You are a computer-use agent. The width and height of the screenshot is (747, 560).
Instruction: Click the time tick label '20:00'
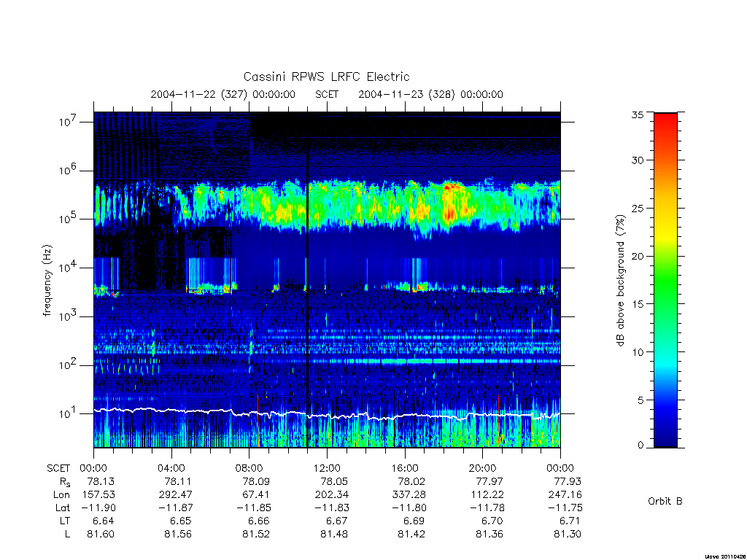483,468
